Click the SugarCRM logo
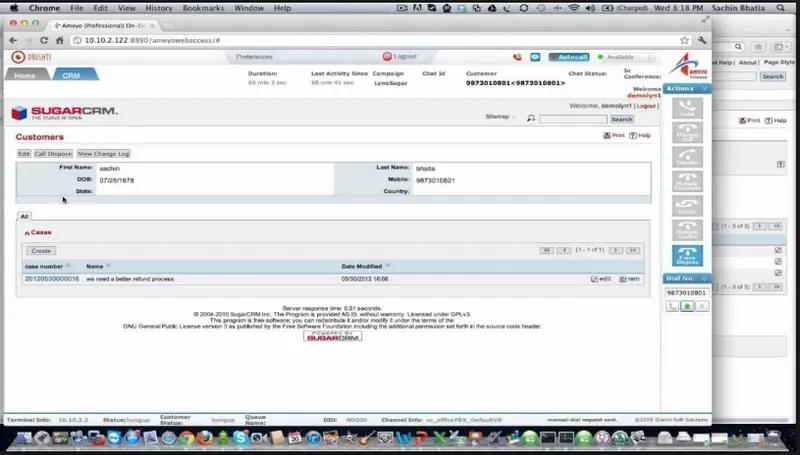Screen dimensions: 800x455 pyautogui.click(x=64, y=113)
